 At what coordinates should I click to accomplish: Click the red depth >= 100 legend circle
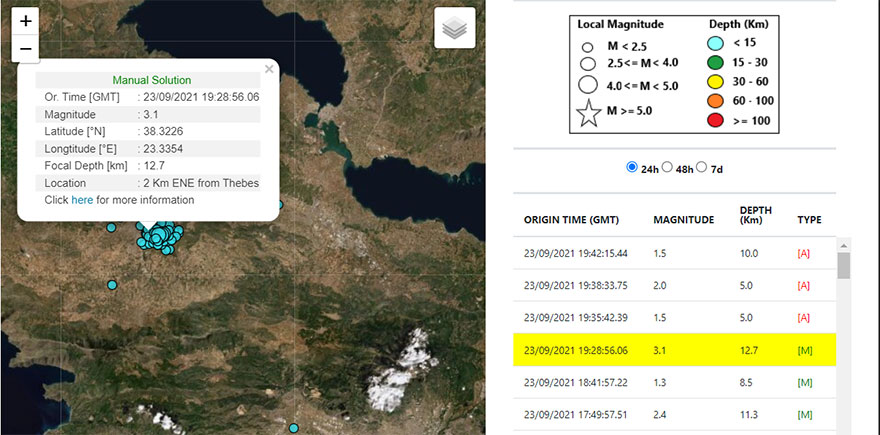712,120
